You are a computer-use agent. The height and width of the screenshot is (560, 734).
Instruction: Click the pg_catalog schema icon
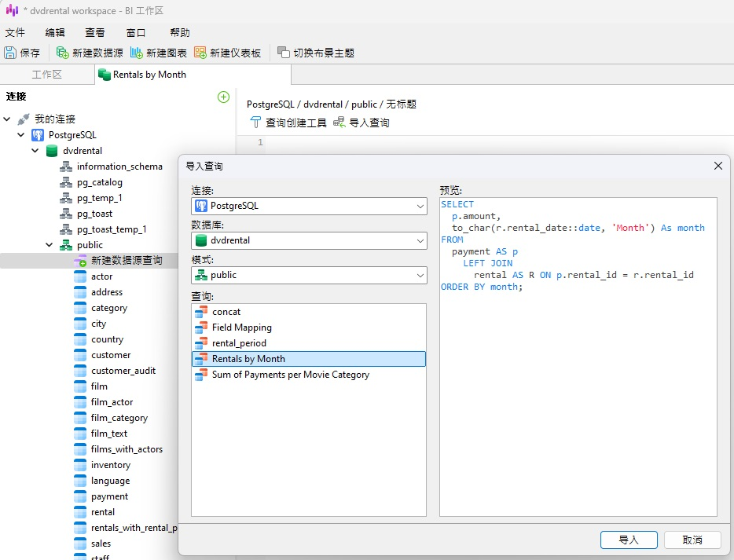(x=66, y=182)
